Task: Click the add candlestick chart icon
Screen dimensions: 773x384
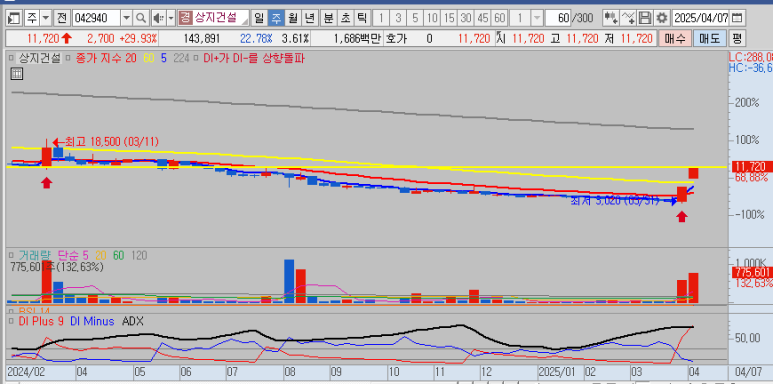Action: coord(611,18)
